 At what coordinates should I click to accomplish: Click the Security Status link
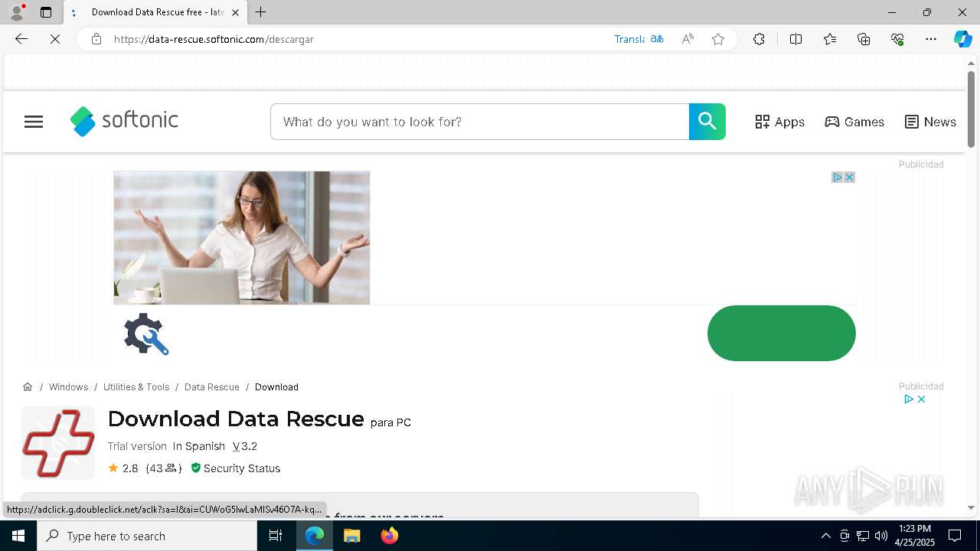click(235, 468)
